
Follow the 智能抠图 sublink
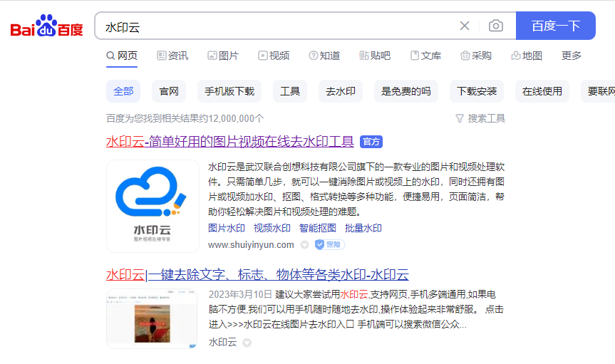317,228
